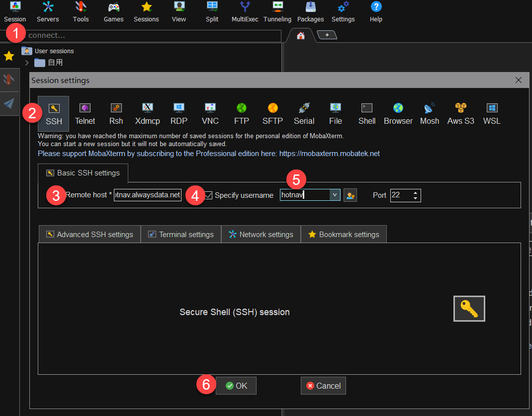Open the username dropdown list
The width and height of the screenshot is (532, 416).
(x=335, y=195)
